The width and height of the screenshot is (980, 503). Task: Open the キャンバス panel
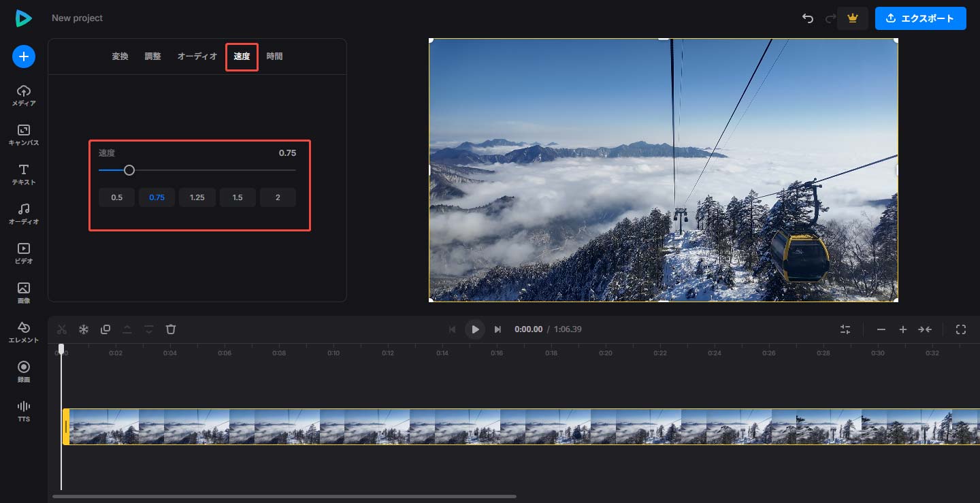point(24,135)
